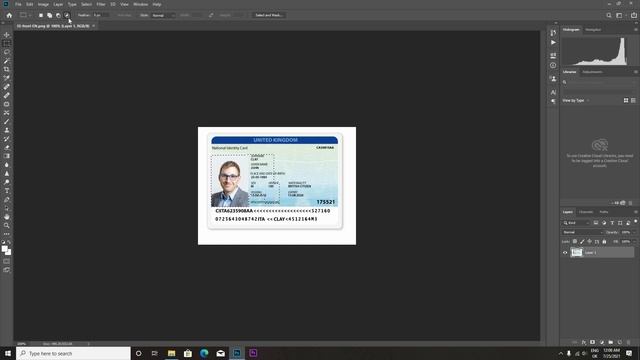Open the Character panel icon
Screen dimensions: 640x360
click(x=553, y=92)
